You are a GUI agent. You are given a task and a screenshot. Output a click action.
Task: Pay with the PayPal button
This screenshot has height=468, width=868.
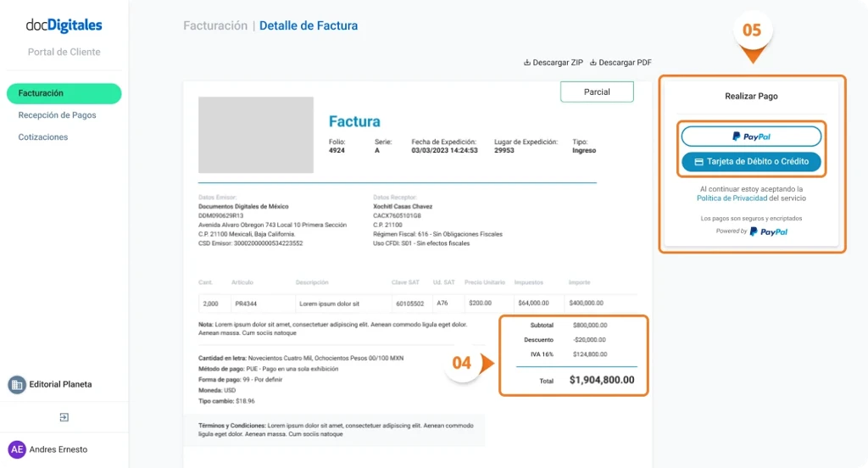coord(751,136)
